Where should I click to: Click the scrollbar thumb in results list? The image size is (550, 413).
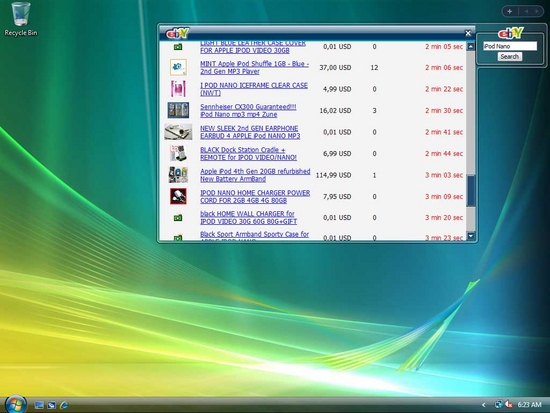click(x=471, y=191)
